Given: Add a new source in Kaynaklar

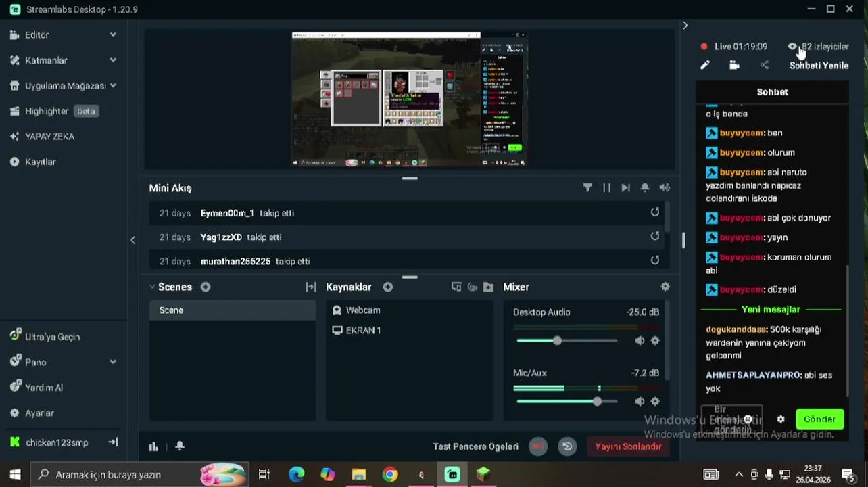Looking at the screenshot, I should pyautogui.click(x=388, y=287).
